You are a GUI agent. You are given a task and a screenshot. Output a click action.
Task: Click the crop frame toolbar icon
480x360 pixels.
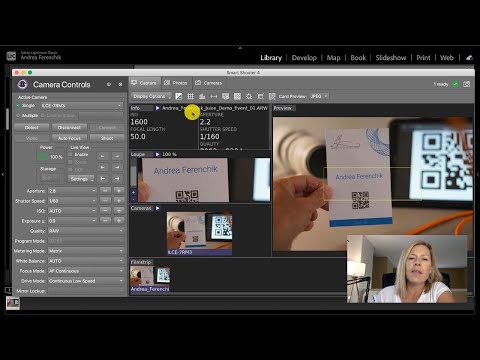pyautogui.click(x=261, y=96)
